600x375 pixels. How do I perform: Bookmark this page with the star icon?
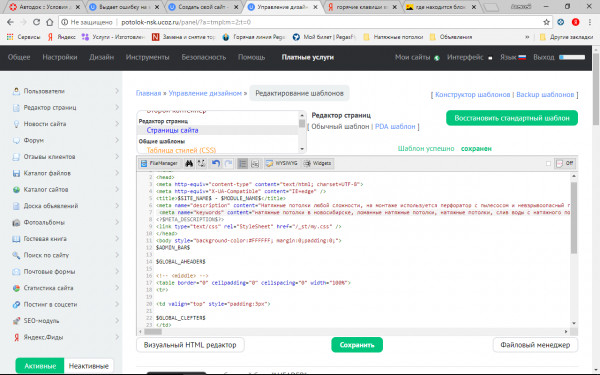[546, 22]
